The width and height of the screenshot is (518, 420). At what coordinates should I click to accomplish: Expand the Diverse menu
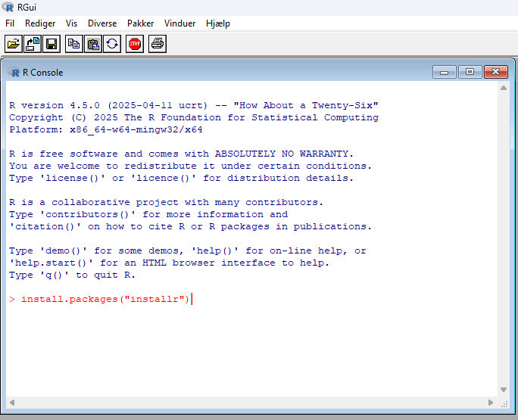(x=102, y=23)
